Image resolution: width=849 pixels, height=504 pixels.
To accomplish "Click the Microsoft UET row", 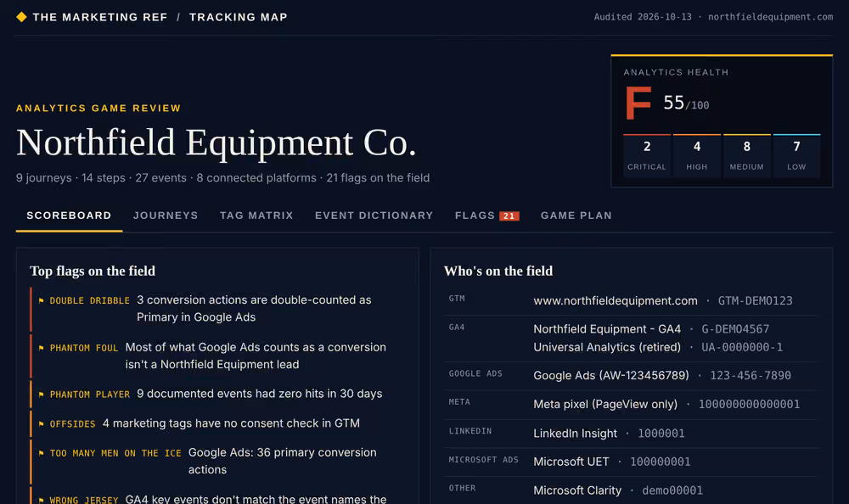I will coord(631,462).
